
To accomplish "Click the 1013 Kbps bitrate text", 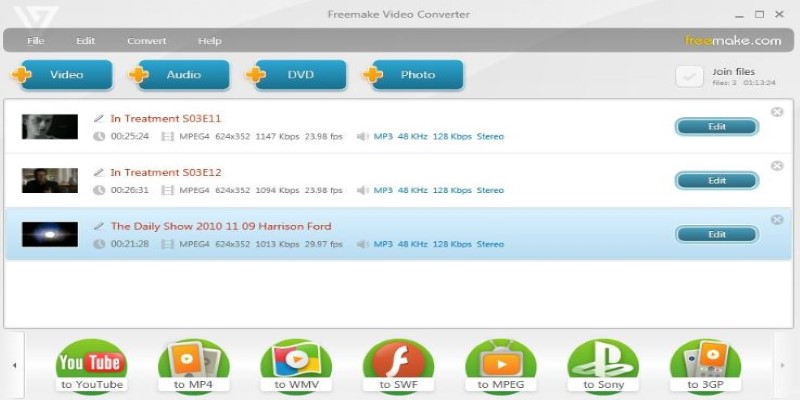I will tap(277, 244).
